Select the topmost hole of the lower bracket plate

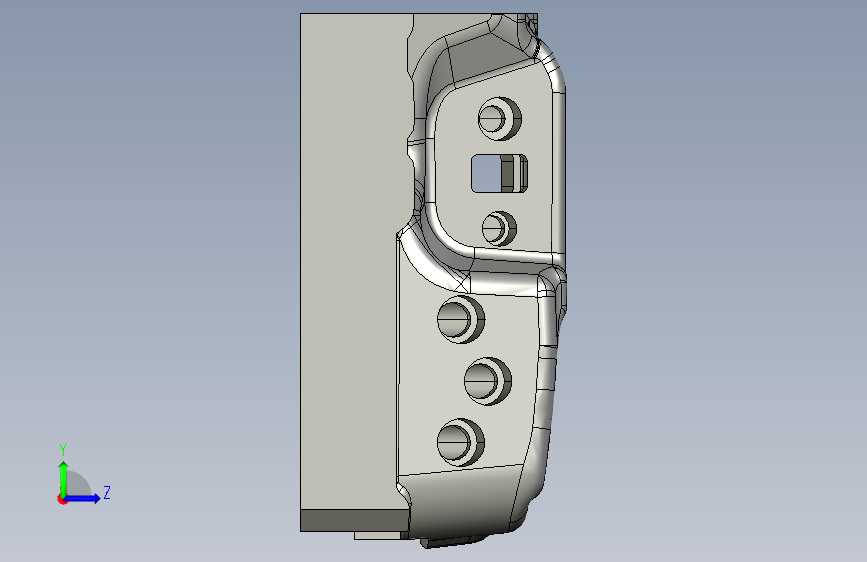click(461, 319)
